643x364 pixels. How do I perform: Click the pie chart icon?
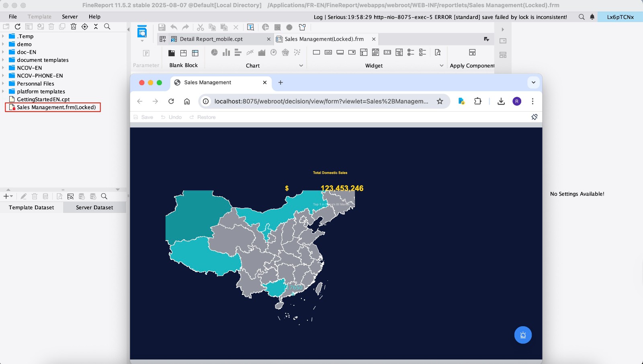coord(214,53)
